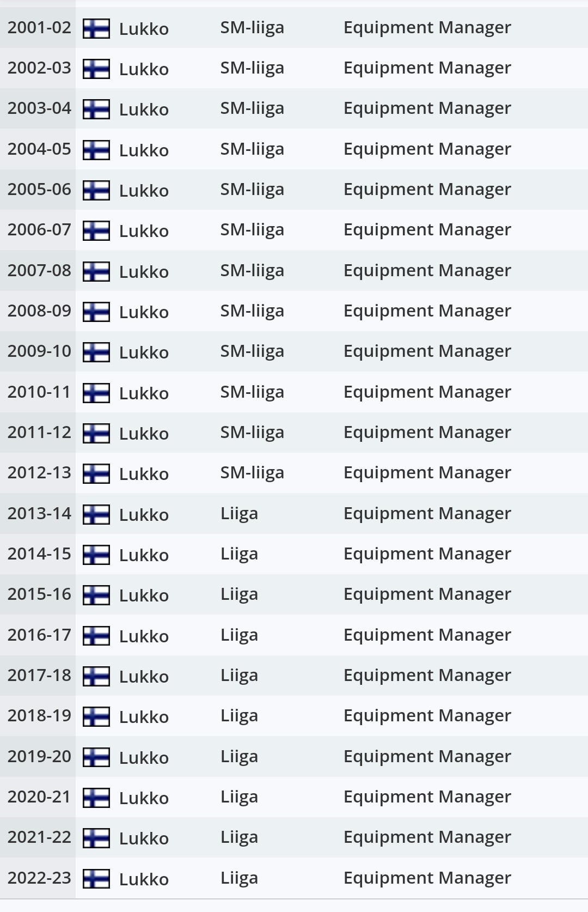Click the Finland flag in the 2007-08 row
Screen dimensions: 588x912
[x=96, y=271]
